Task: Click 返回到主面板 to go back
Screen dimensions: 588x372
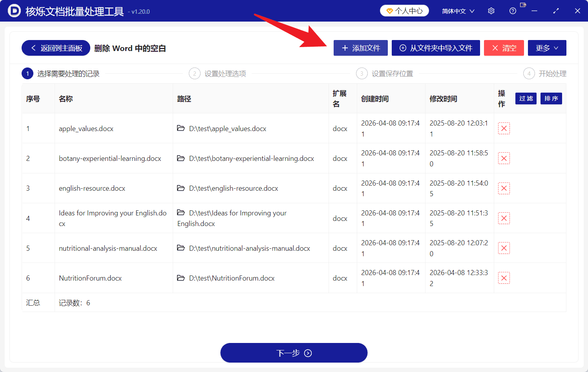Action: (55, 48)
